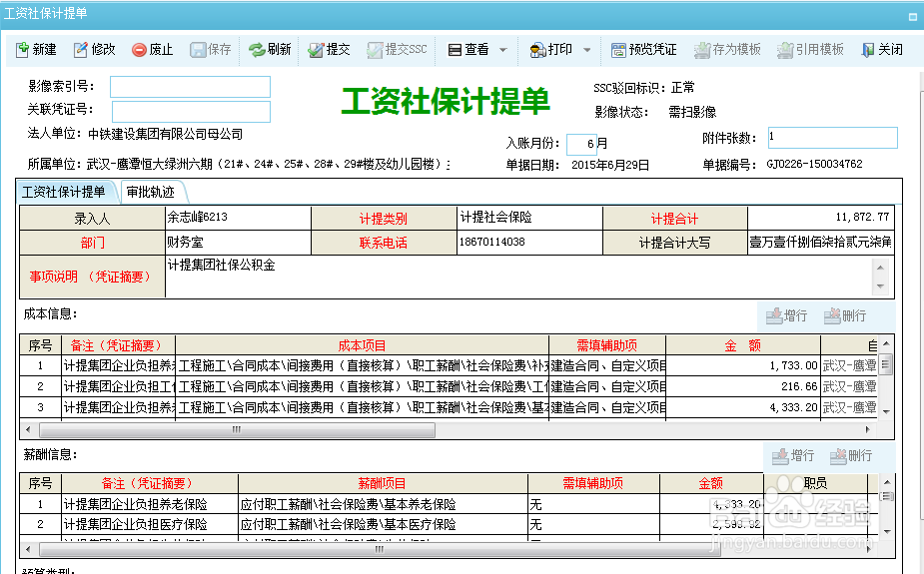The image size is (924, 574).
Task: Click the 单据日期 2015年6月29日
Action: (610, 165)
